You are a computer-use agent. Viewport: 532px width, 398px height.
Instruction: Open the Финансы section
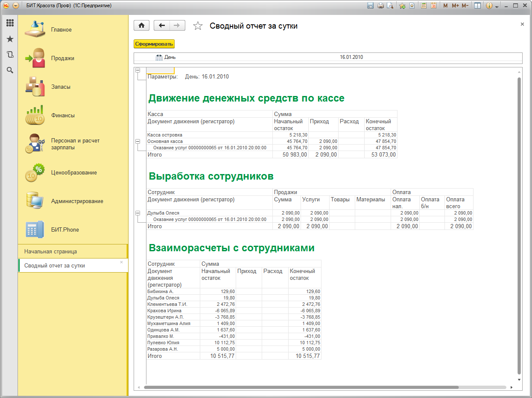click(63, 115)
